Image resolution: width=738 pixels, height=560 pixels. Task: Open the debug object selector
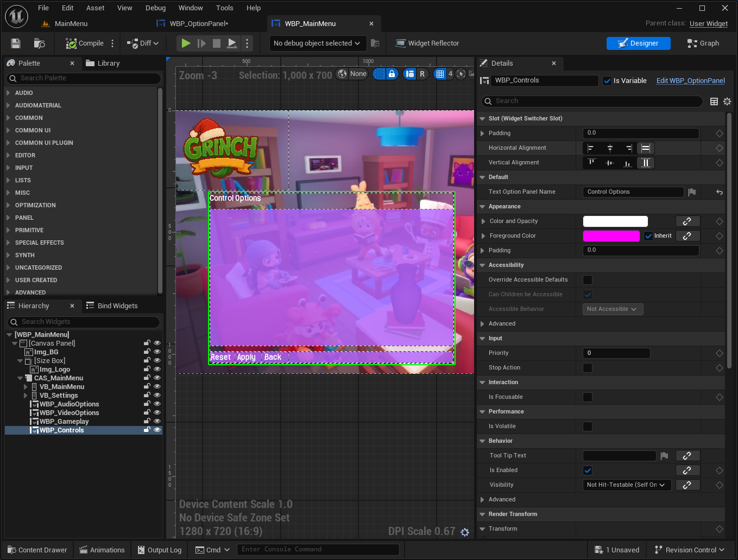317,43
